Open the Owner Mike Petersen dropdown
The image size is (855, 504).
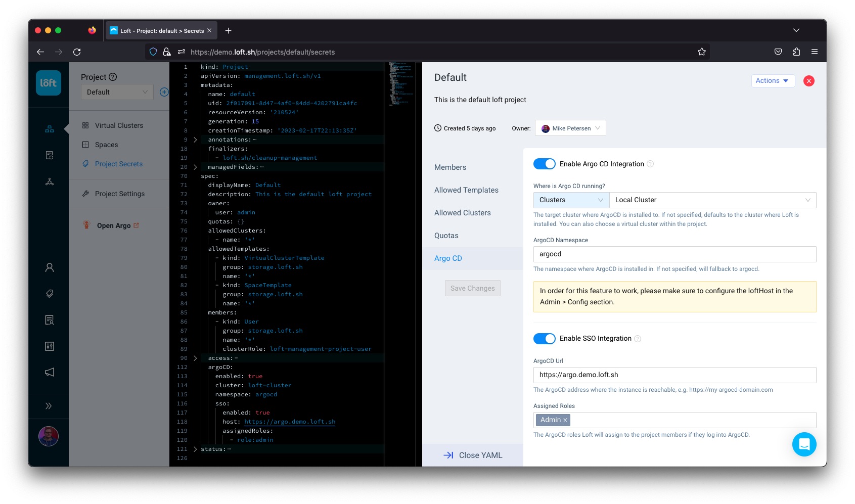pos(570,128)
